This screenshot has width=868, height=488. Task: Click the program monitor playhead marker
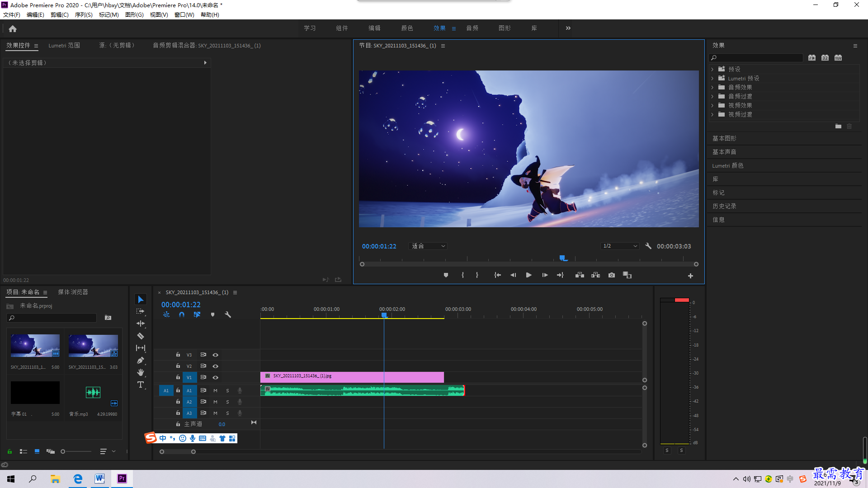(562, 258)
